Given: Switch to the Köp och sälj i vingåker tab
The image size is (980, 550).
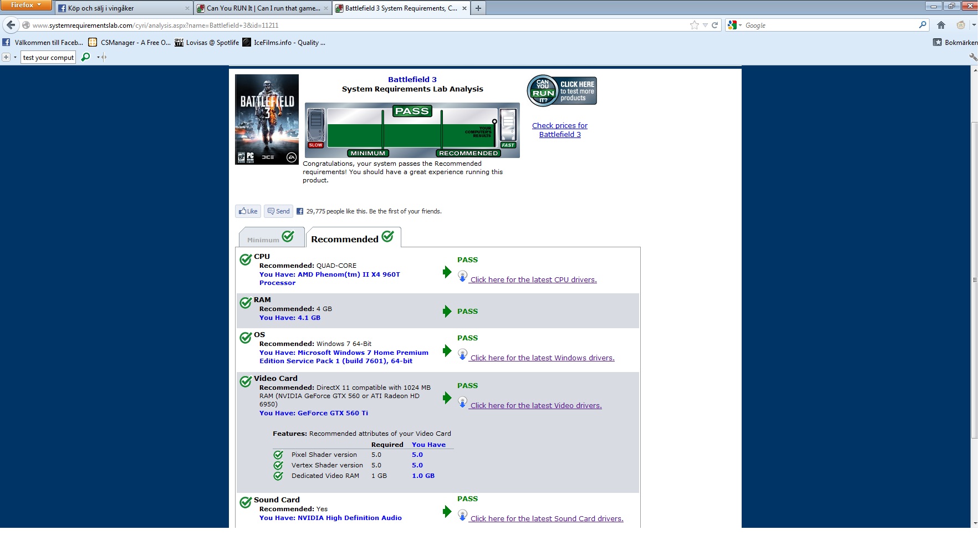Looking at the screenshot, I should (124, 8).
